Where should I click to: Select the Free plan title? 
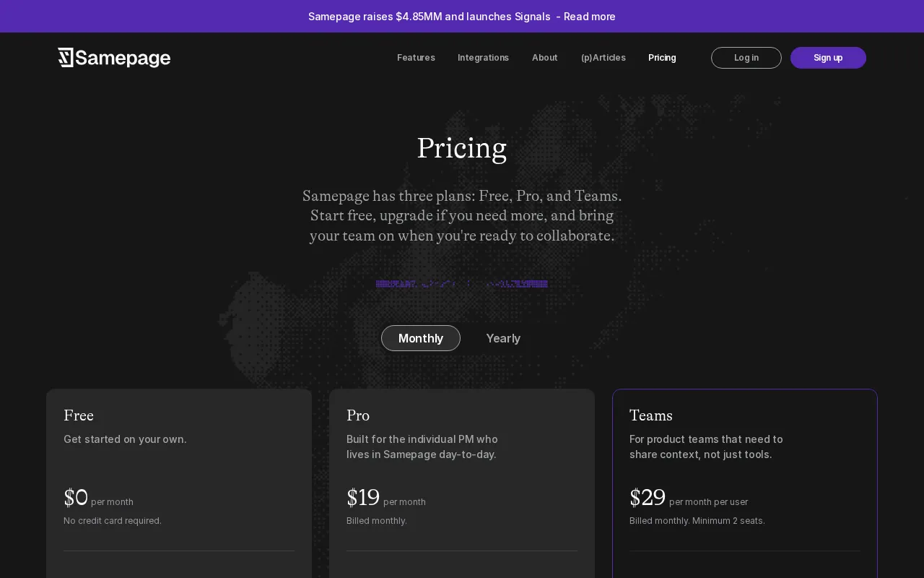pyautogui.click(x=79, y=415)
